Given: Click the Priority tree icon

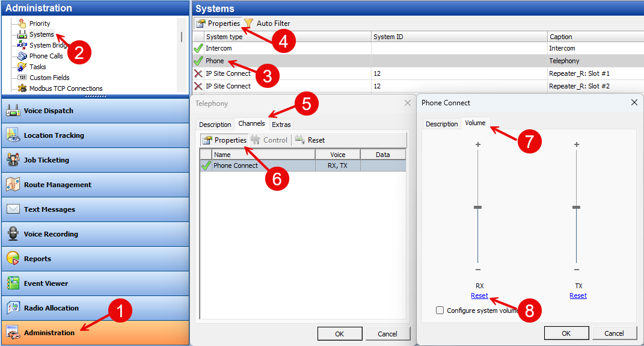Looking at the screenshot, I should coord(22,23).
